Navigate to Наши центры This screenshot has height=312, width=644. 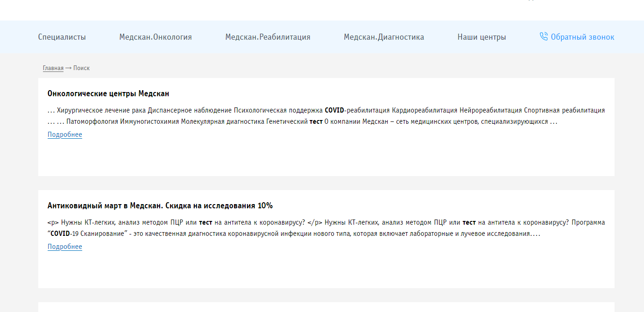click(x=481, y=37)
